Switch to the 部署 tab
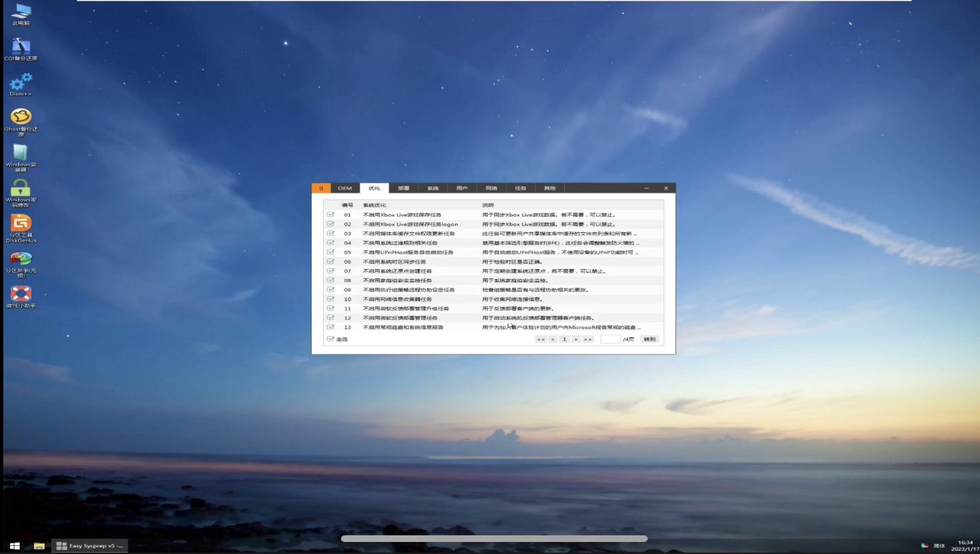 [x=404, y=188]
